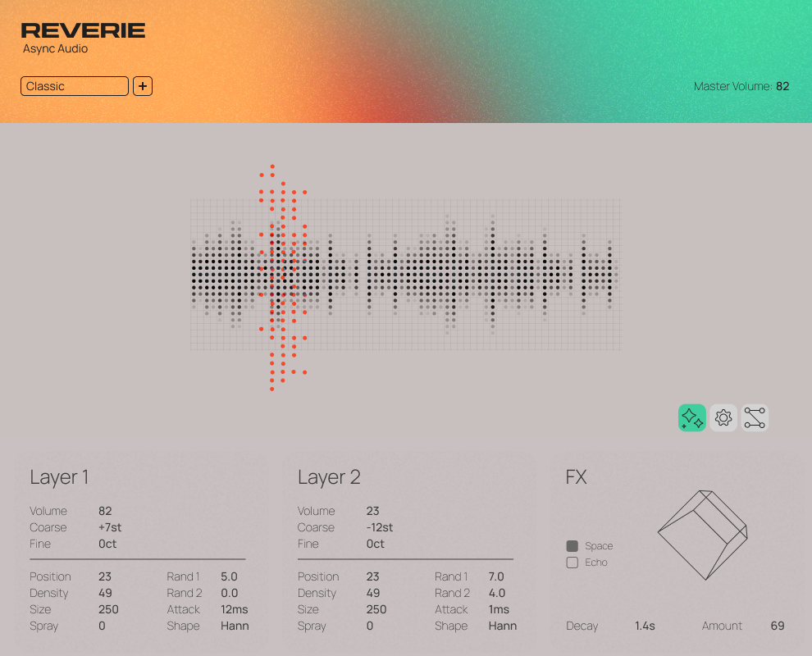
Task: Open the Classic preset selector
Action: click(75, 86)
